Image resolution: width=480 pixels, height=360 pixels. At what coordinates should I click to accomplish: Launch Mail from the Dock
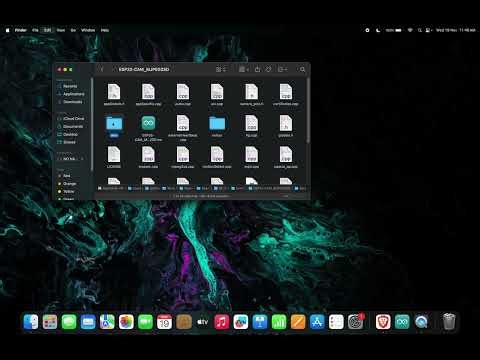[88, 322]
